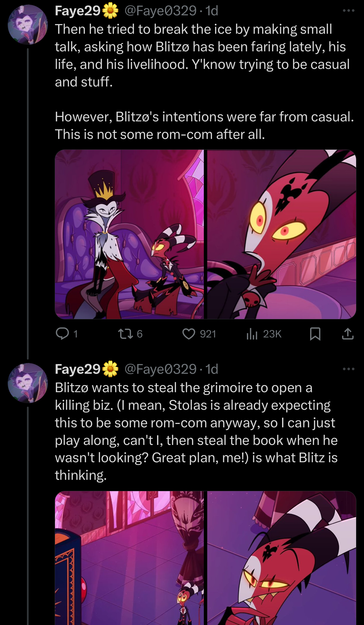Image resolution: width=364 pixels, height=625 pixels.
Task: Like the tweet with 921 likes
Action: click(x=189, y=334)
